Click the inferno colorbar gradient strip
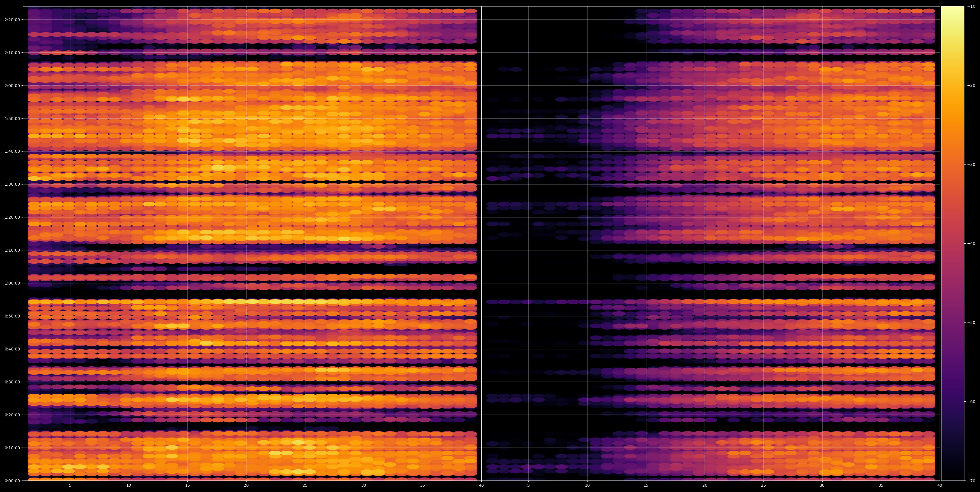 953,244
